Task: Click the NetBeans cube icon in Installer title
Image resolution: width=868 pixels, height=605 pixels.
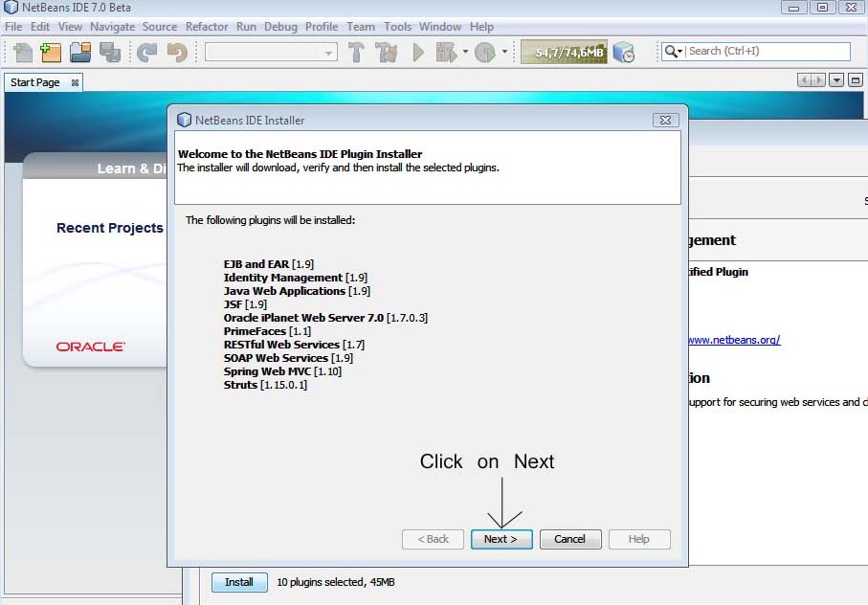Action: 184,120
